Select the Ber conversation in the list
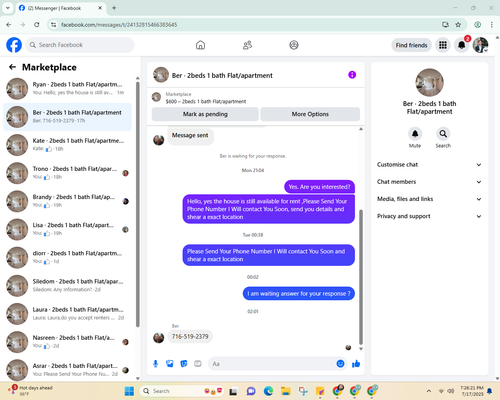This screenshot has height=400, width=500. click(67, 117)
